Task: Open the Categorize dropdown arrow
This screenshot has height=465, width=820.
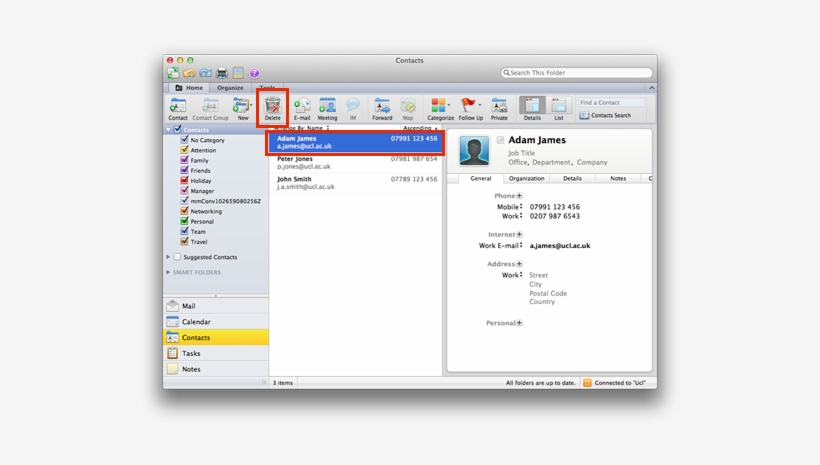Action: [449, 105]
